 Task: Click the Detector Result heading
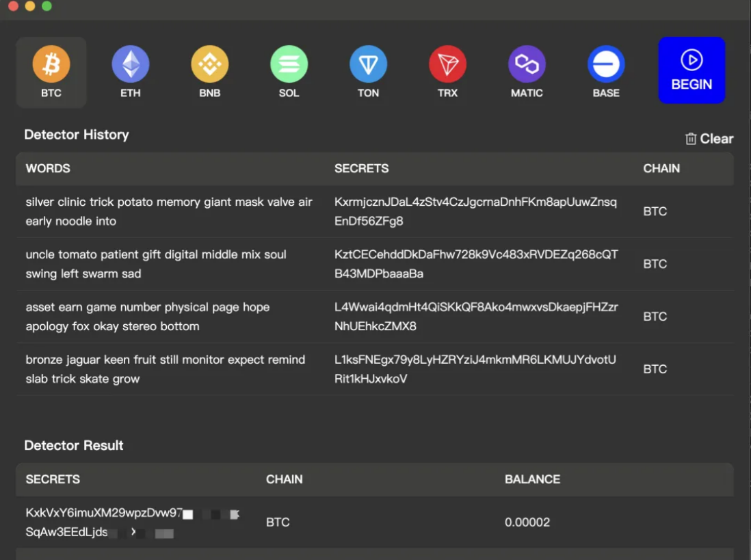pyautogui.click(x=74, y=446)
